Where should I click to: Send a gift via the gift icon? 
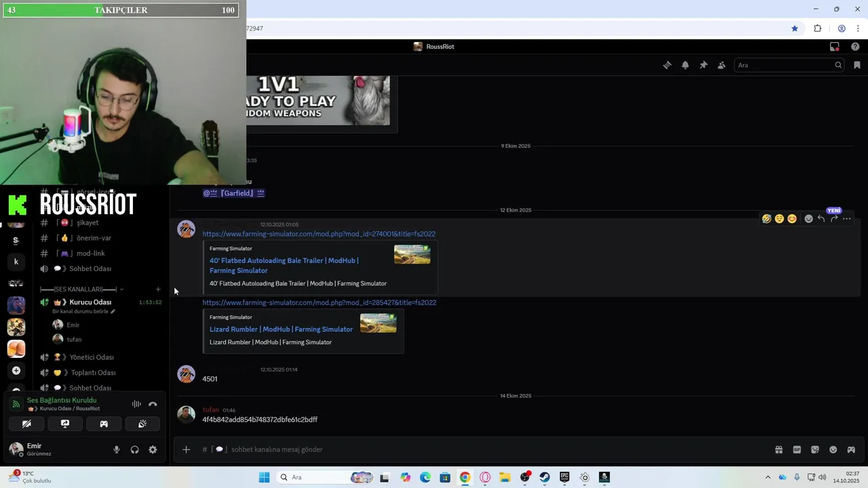tap(779, 449)
